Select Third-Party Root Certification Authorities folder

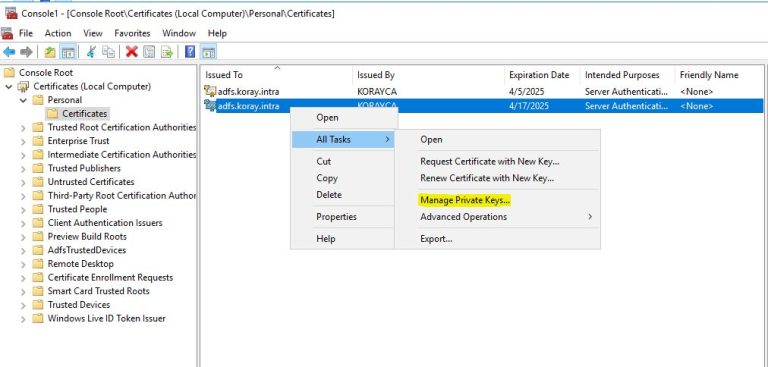pos(121,196)
